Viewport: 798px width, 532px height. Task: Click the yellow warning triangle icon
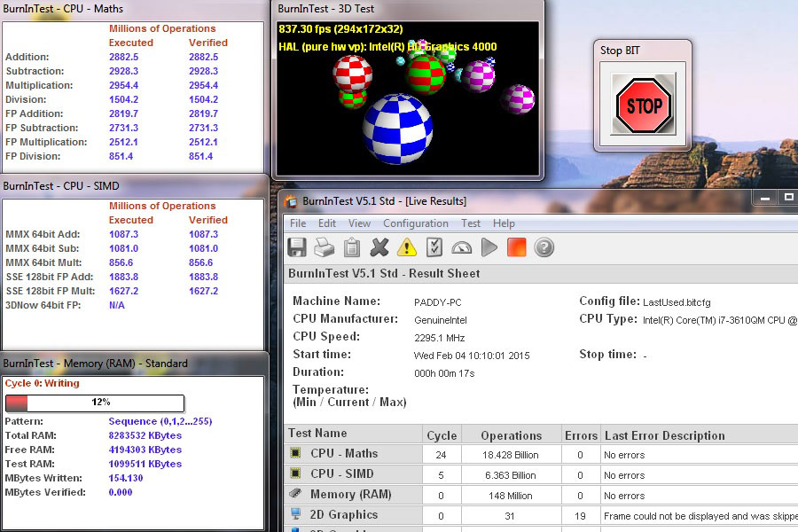point(407,247)
